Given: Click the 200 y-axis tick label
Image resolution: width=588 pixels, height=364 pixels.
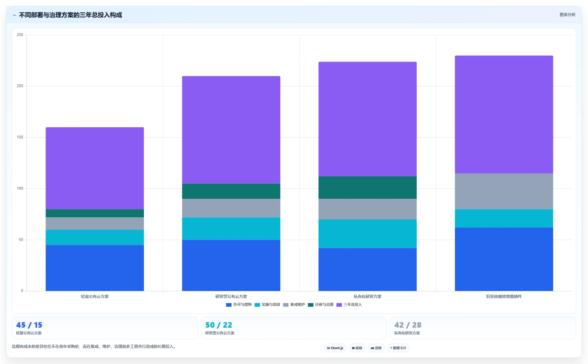Looking at the screenshot, I should 20,86.
